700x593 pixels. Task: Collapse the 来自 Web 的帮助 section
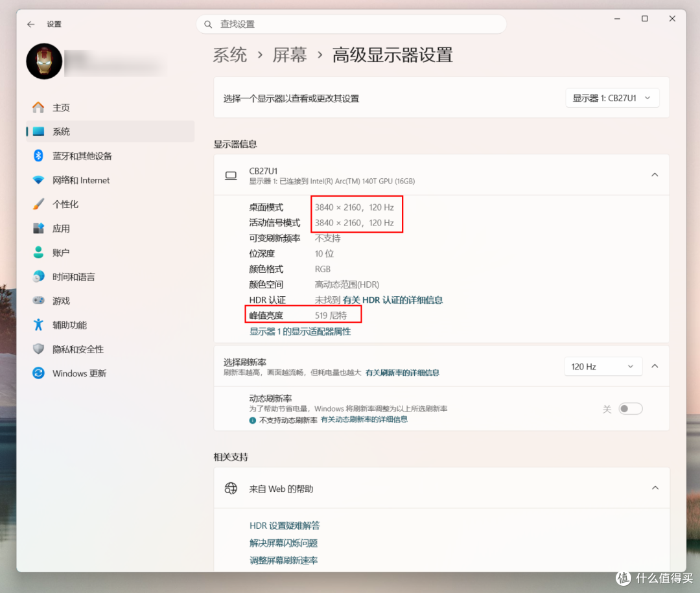tap(655, 488)
